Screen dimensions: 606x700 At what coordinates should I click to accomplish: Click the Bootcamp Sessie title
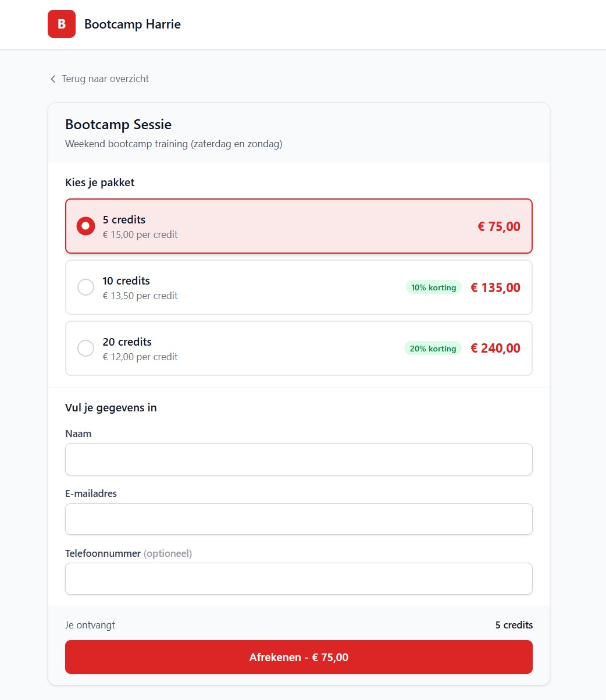point(117,125)
